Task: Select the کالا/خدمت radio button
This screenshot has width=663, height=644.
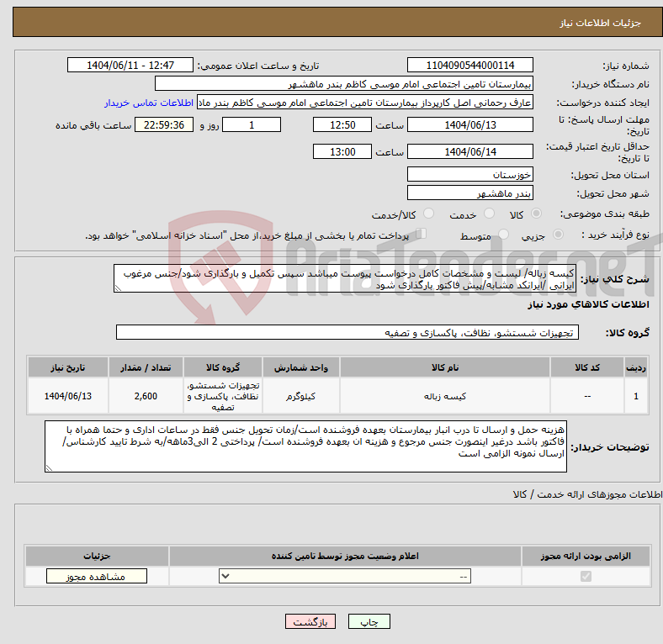Action: (429, 214)
